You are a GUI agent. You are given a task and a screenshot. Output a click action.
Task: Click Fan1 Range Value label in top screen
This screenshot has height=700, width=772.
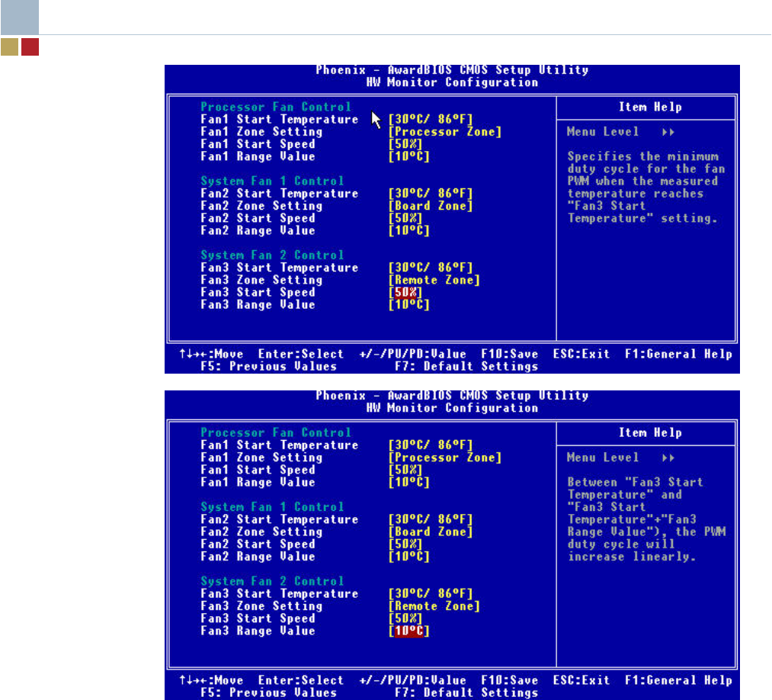(x=258, y=156)
